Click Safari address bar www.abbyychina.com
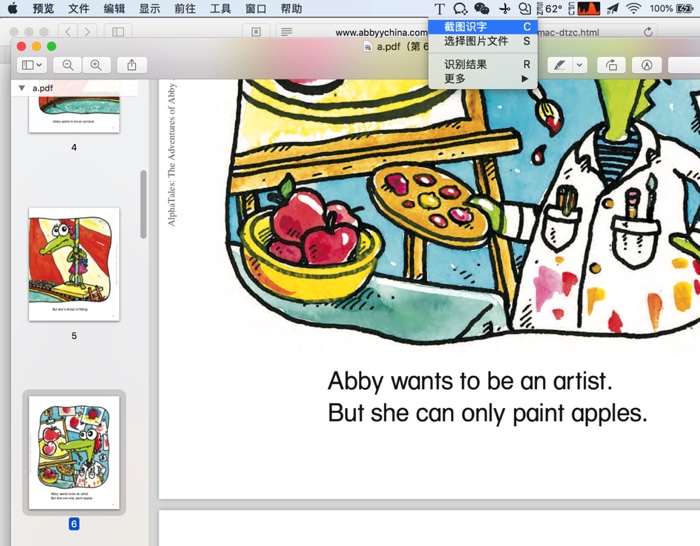This screenshot has width=700, height=546. coord(381,32)
